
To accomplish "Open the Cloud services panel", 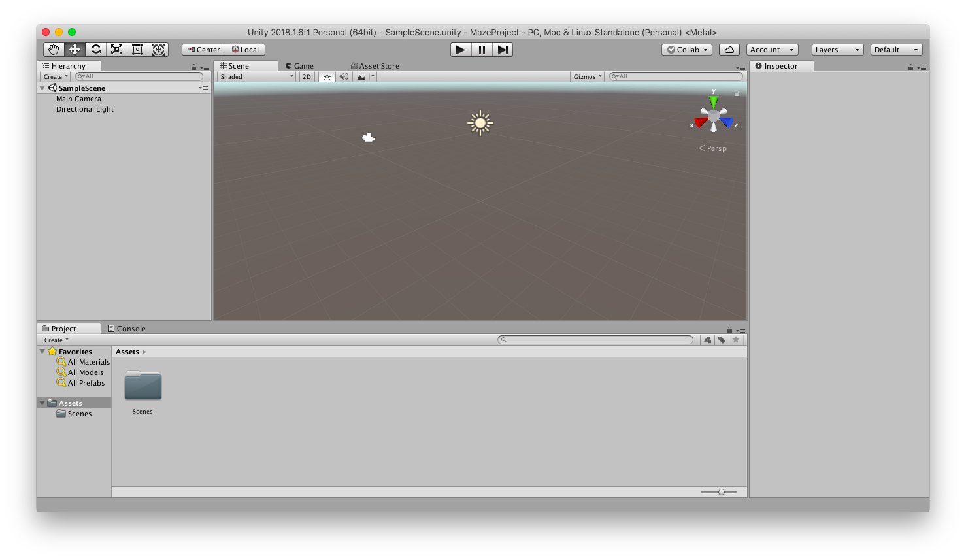I will (729, 50).
